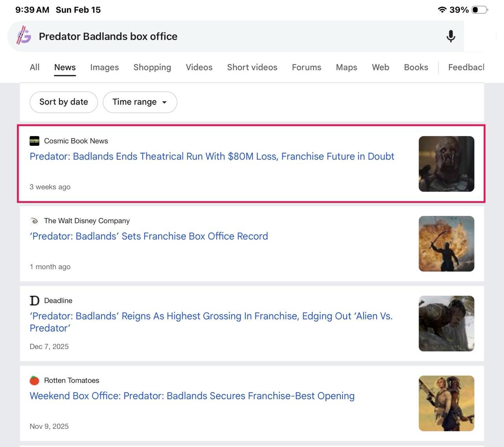This screenshot has height=447, width=504.
Task: Switch to the All tab
Action: pos(35,67)
